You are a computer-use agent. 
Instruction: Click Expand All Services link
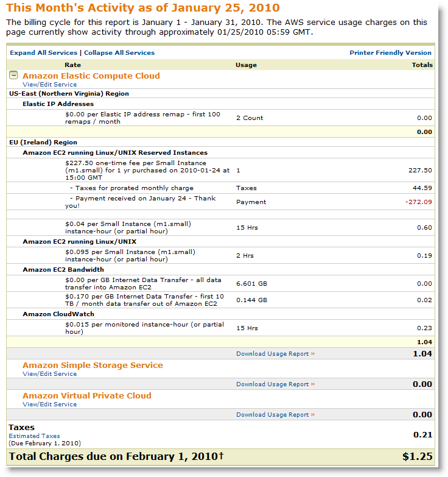coord(43,52)
